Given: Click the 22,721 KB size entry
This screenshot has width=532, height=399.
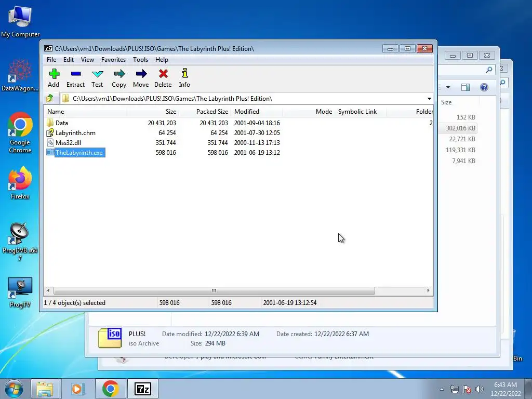Looking at the screenshot, I should (x=462, y=139).
